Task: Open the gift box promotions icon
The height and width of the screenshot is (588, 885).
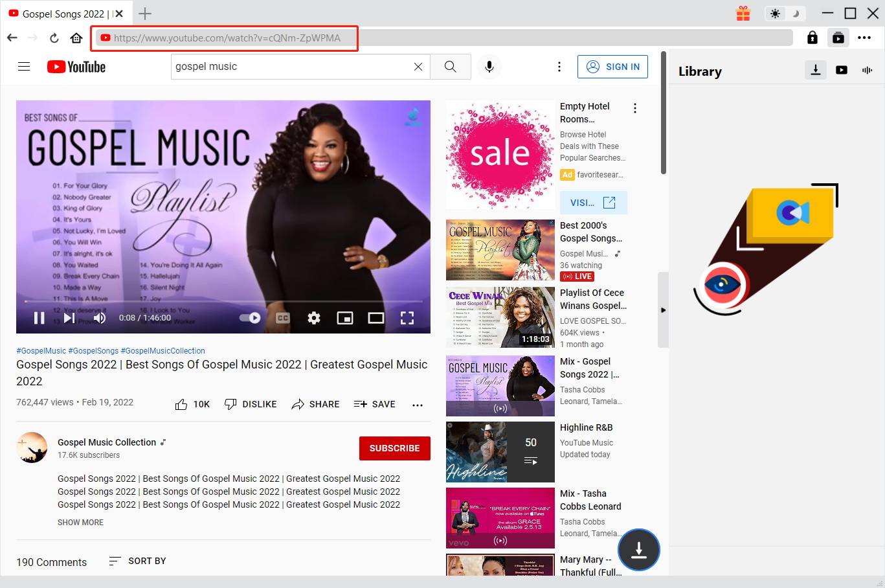Action: point(743,13)
